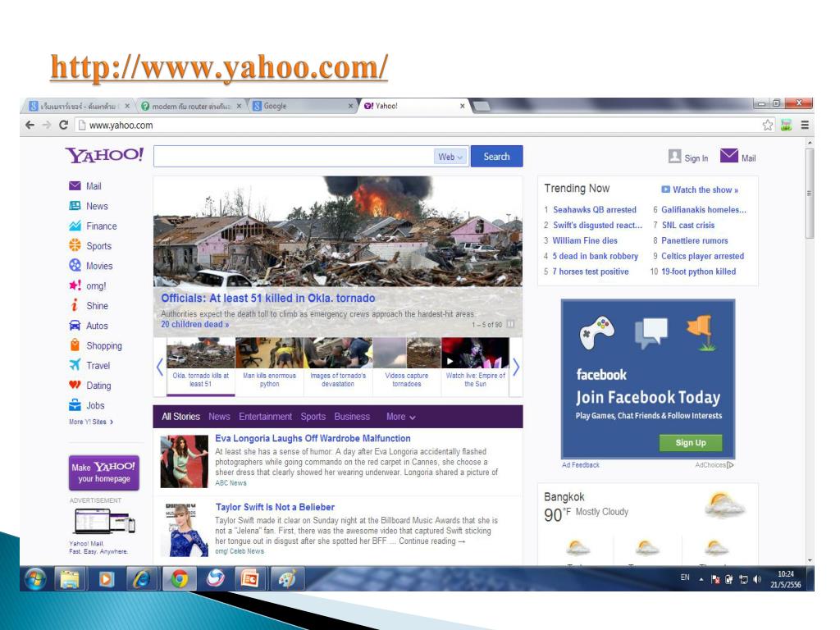The height and width of the screenshot is (630, 840).
Task: Open the Oklahoma tornado headline link
Action: (x=268, y=298)
